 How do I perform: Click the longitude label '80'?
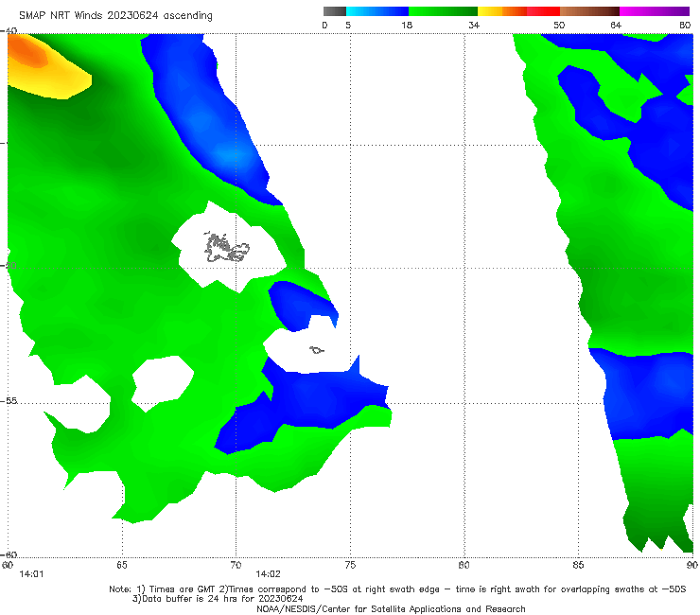point(464,565)
